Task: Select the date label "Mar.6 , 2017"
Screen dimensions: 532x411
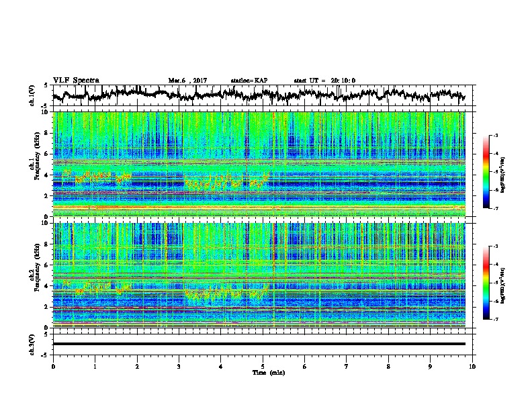Action: [187, 81]
